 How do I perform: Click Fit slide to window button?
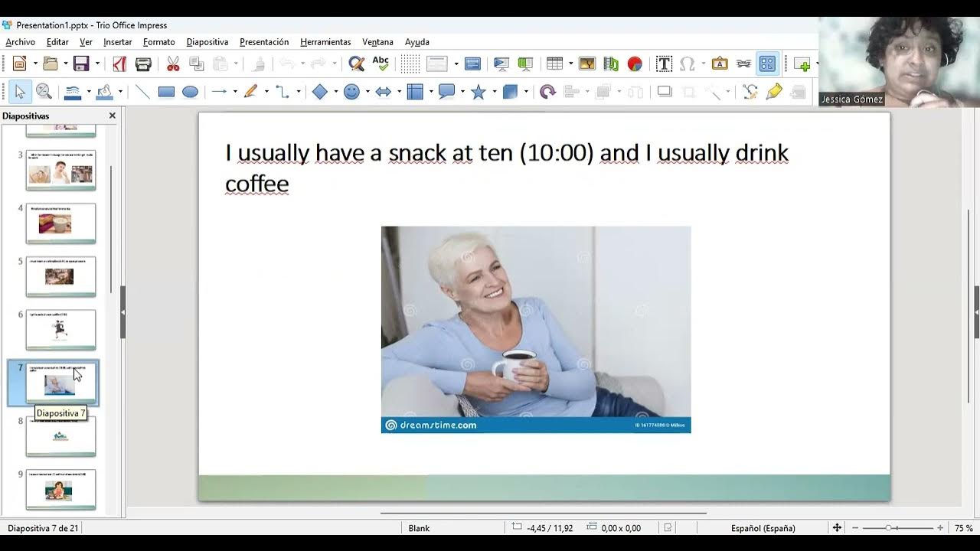click(x=837, y=528)
